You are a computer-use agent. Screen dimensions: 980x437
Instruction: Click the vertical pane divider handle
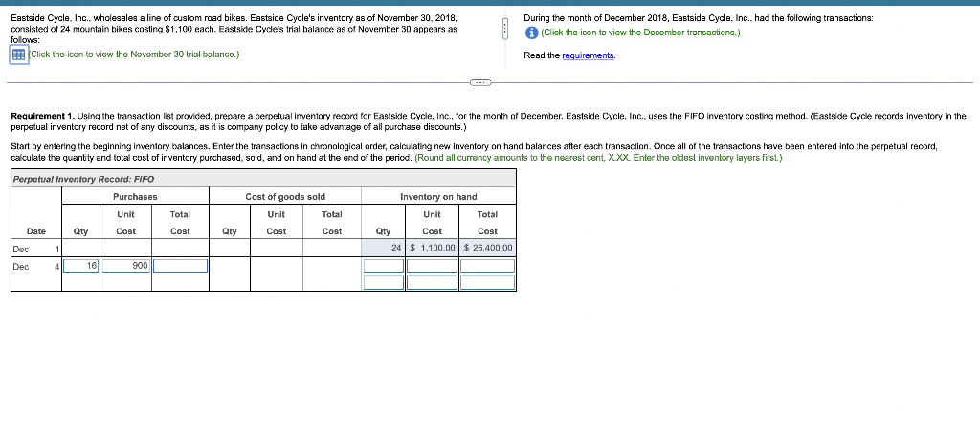pos(504,30)
